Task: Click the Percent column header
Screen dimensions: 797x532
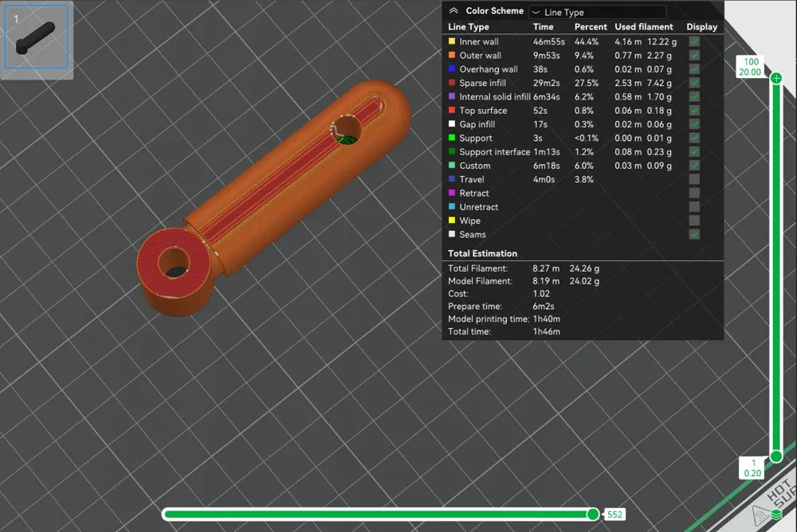Action: click(591, 26)
